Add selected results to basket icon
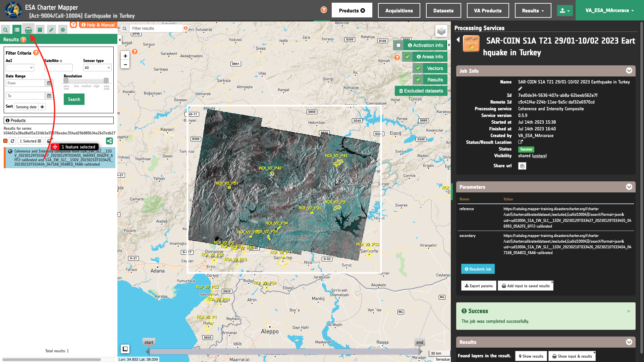This screenshot has width=644, height=362. point(49,141)
